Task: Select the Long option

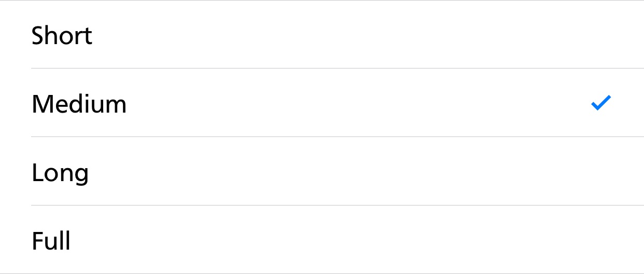Action: (322, 171)
